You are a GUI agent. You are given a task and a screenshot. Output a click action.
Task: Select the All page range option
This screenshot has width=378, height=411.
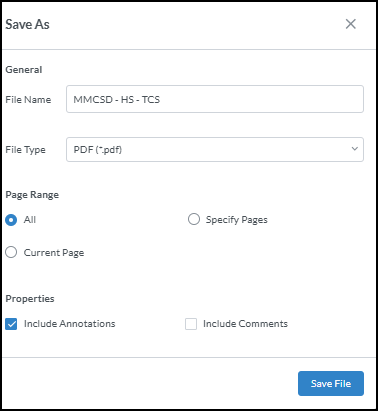coord(11,220)
